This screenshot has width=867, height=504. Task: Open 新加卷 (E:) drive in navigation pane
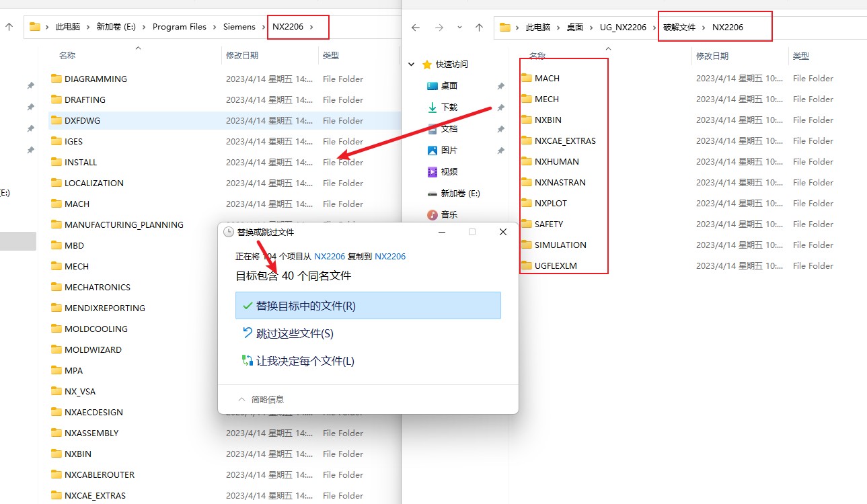tap(460, 194)
